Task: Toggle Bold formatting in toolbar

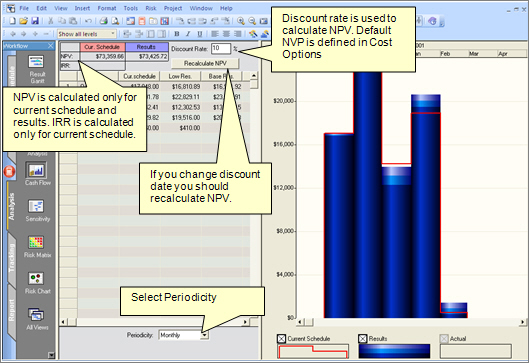Action: (177, 34)
